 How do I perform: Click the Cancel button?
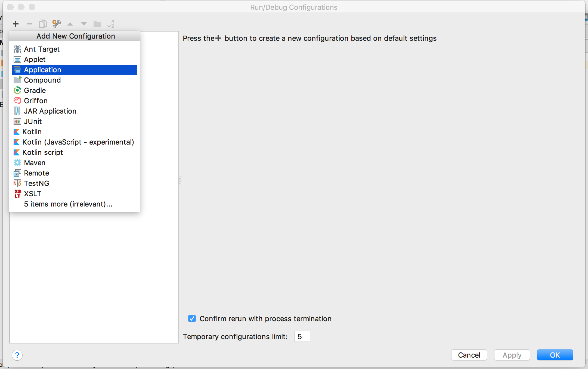469,355
